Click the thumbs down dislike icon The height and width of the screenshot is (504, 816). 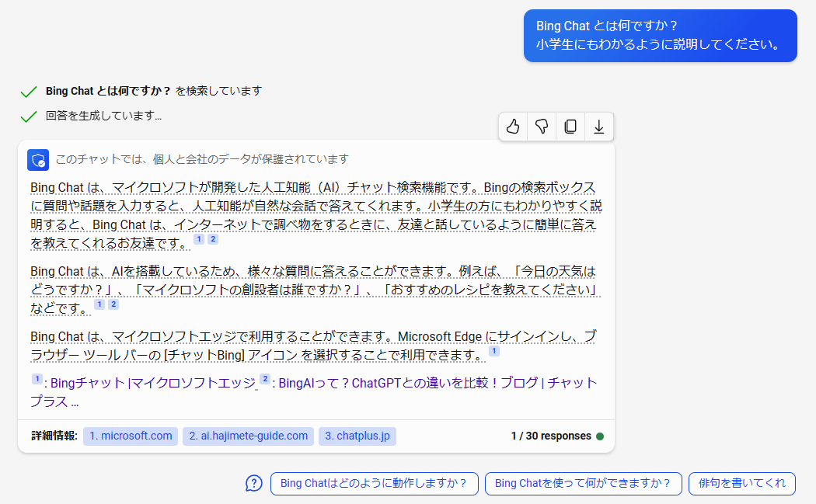point(542,127)
